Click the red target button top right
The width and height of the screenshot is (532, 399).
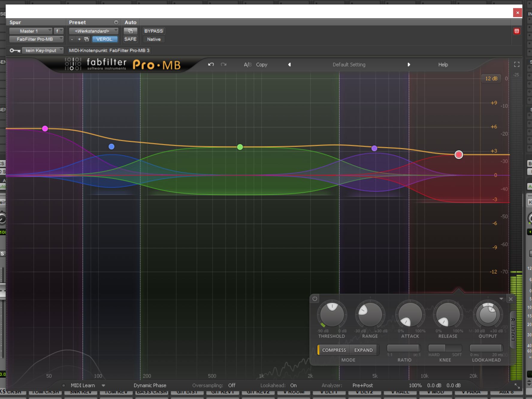(516, 31)
